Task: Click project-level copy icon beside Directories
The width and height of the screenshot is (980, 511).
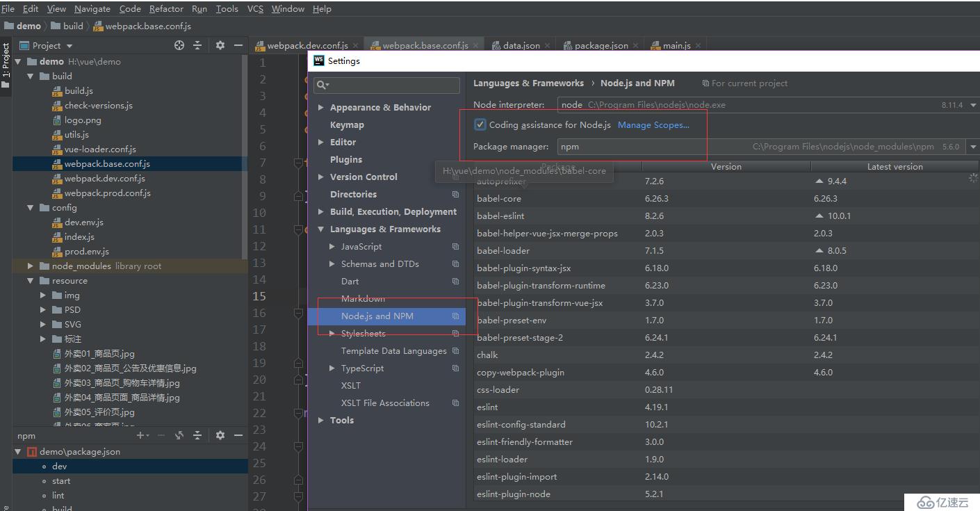Action: tap(455, 194)
